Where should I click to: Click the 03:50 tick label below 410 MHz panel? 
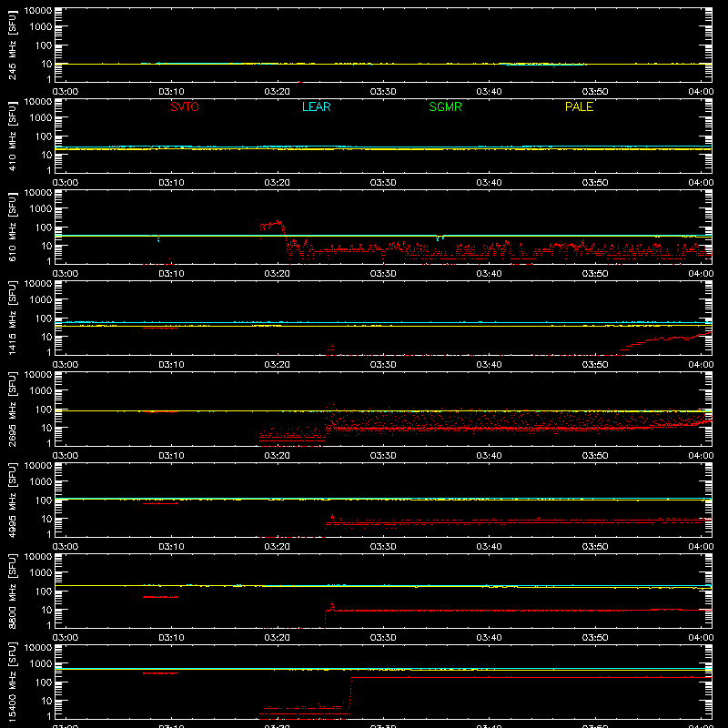tap(595, 183)
